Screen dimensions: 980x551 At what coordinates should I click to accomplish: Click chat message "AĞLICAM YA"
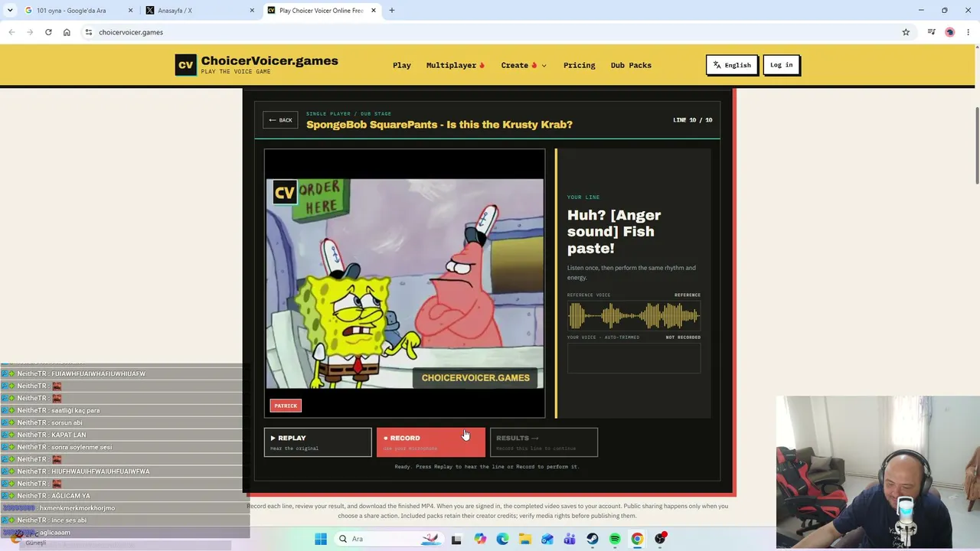pyautogui.click(x=70, y=496)
